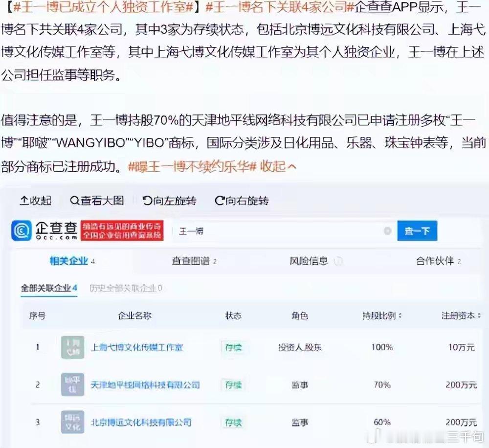Rotate image right with 向右旋转
489x448 pixels.
click(242, 201)
